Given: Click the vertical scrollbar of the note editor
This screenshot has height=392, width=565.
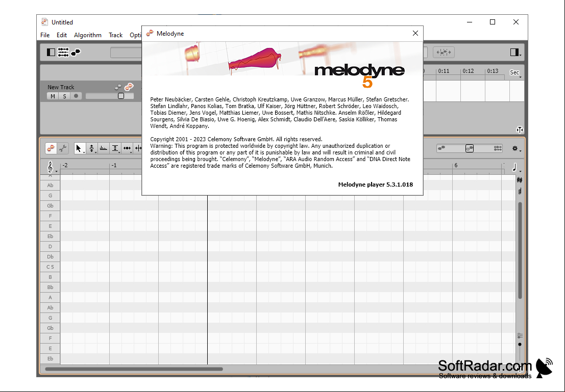Looking at the screenshot, I should [520, 250].
